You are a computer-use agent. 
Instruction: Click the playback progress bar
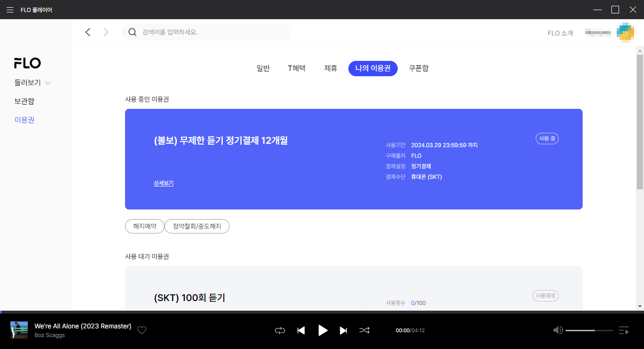tap(322, 312)
